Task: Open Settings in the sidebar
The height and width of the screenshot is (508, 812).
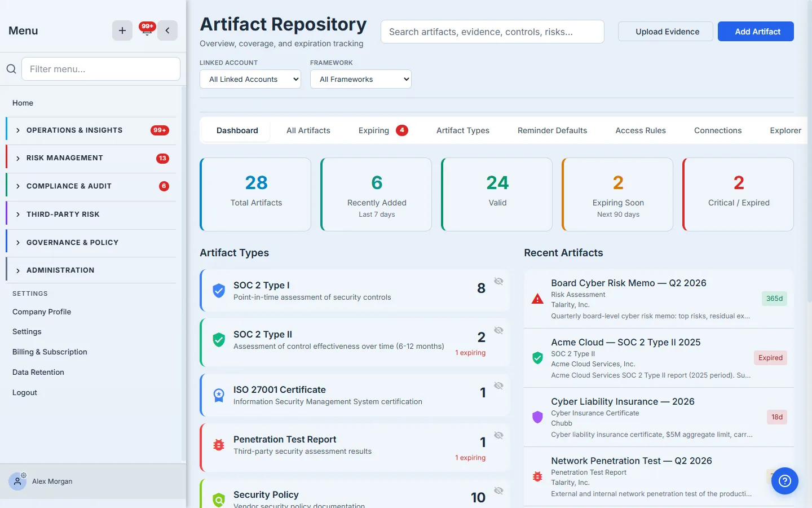Action: tap(27, 331)
